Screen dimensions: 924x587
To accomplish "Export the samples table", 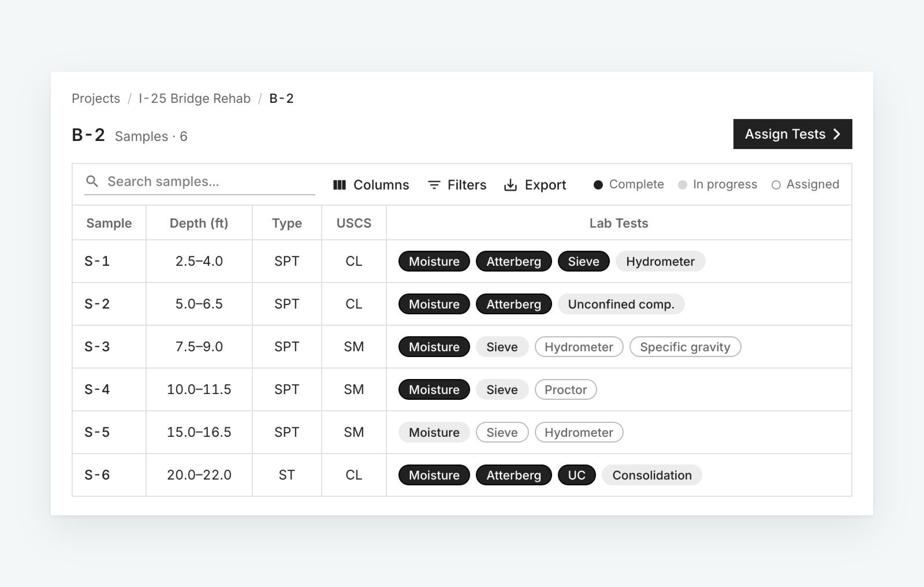I will pos(535,185).
